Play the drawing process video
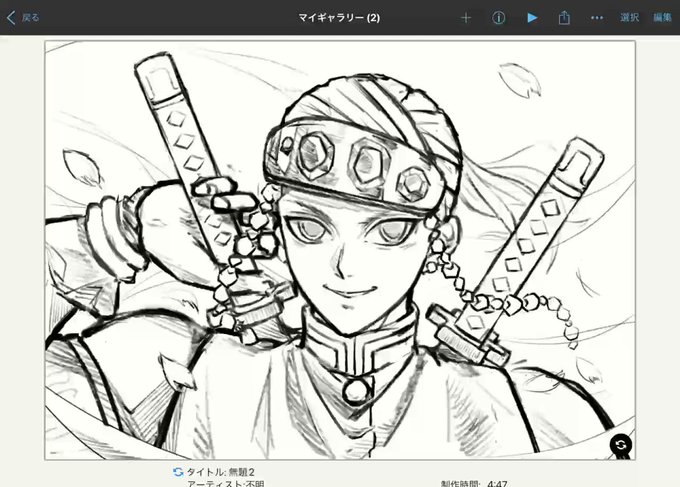 [x=532, y=18]
